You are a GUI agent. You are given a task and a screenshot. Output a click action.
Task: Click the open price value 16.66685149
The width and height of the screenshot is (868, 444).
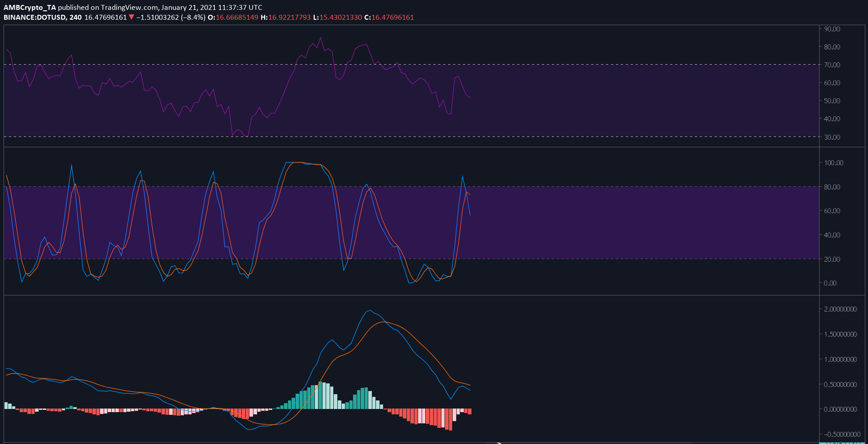[x=237, y=17]
